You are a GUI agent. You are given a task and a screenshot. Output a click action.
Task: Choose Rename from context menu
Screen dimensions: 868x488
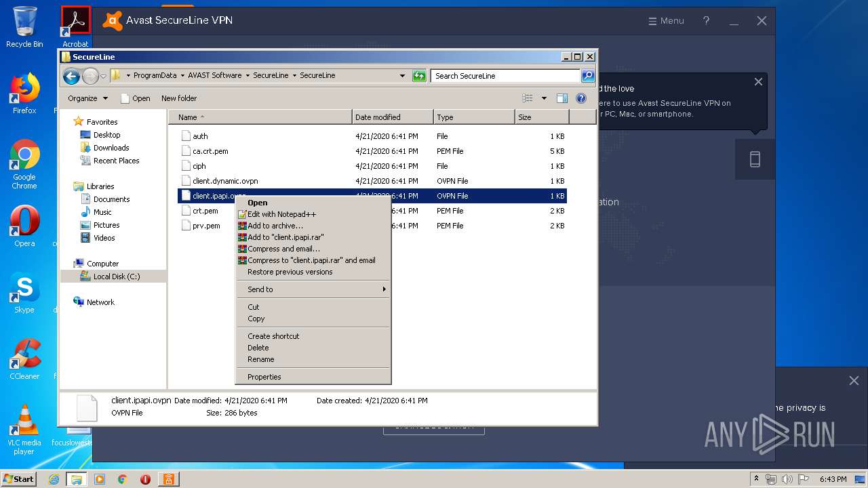click(x=313, y=359)
